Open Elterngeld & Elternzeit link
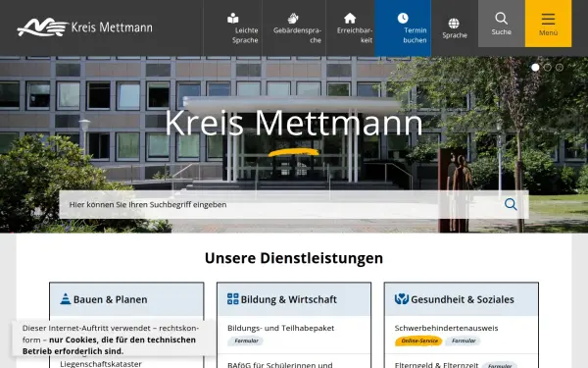The height and width of the screenshot is (368, 588). coord(436,364)
